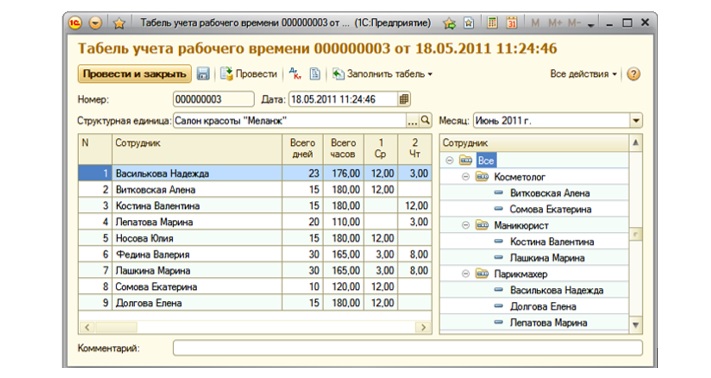
Task: Select 'Сомова Екатерина' in employee tree
Action: [550, 209]
